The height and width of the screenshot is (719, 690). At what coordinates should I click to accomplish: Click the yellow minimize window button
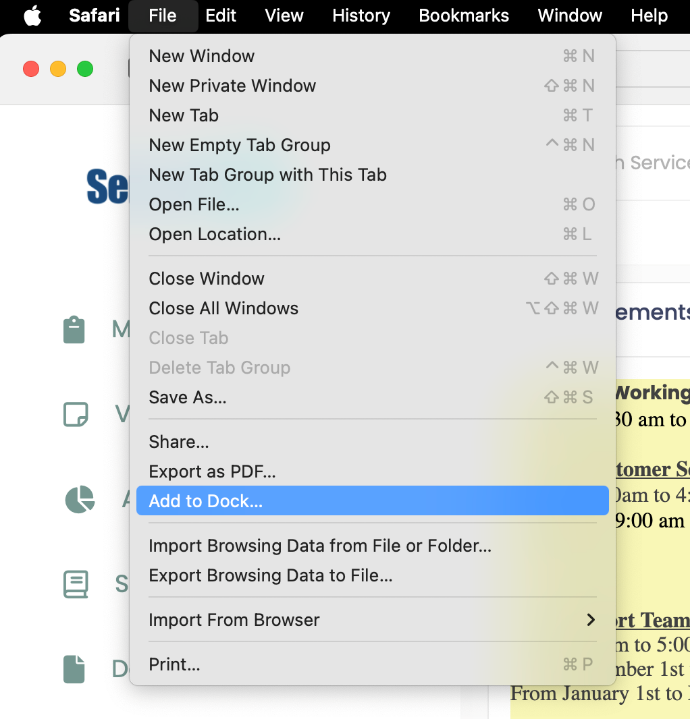58,69
